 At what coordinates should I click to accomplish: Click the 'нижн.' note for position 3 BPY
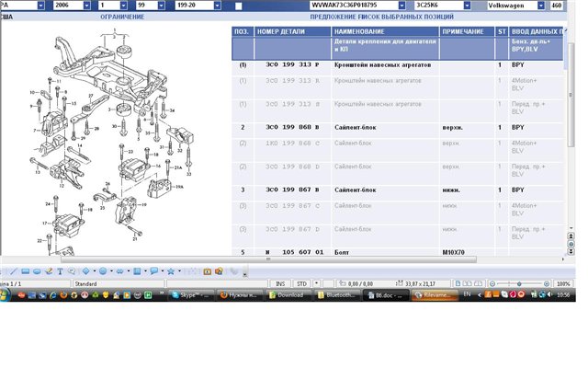(451, 190)
